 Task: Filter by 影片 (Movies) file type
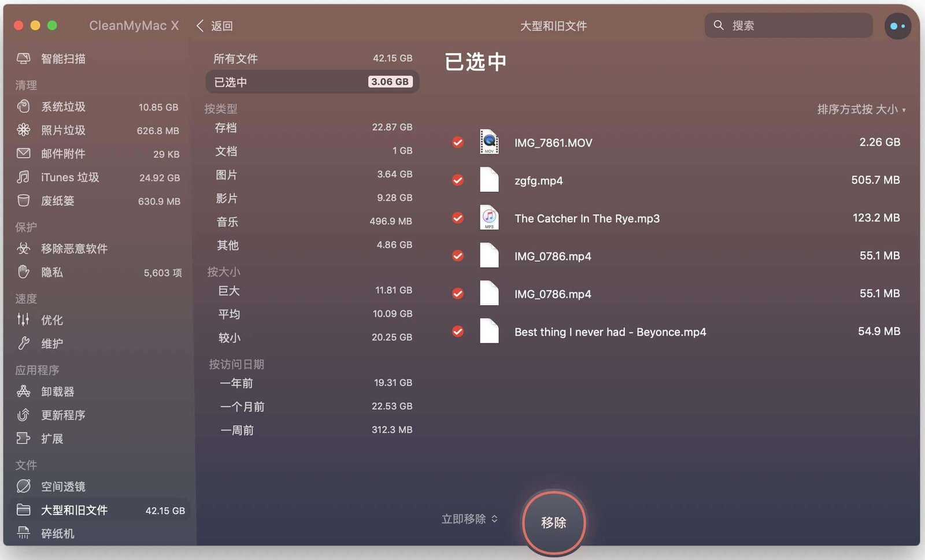pyautogui.click(x=312, y=198)
